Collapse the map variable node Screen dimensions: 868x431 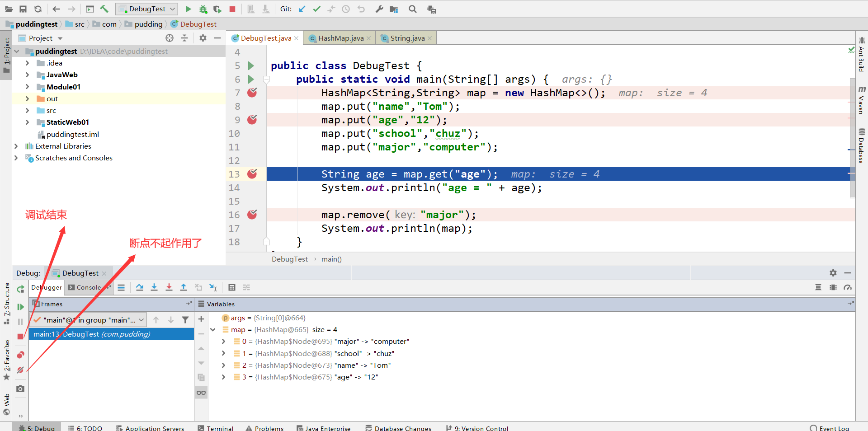coord(212,330)
